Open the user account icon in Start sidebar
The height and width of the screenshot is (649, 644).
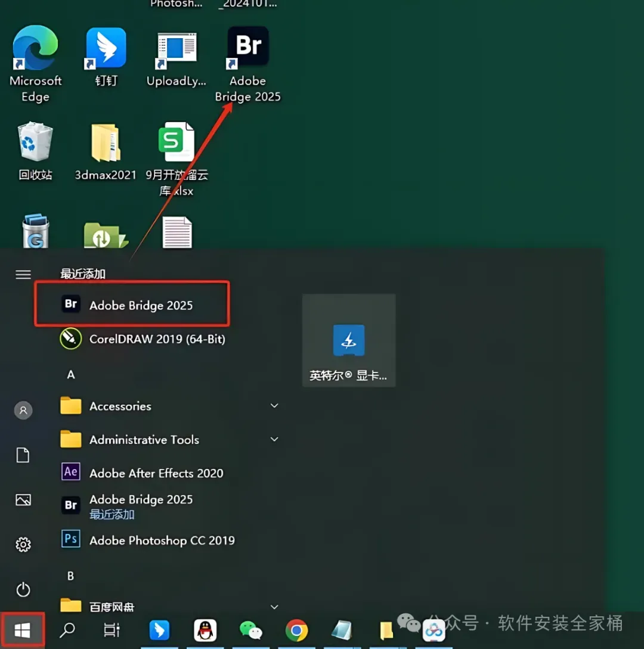click(23, 410)
